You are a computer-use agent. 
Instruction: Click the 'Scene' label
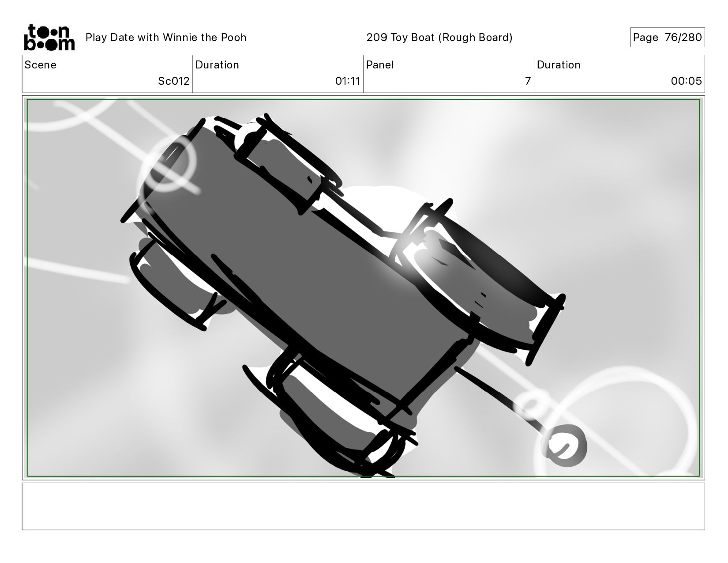pos(41,65)
